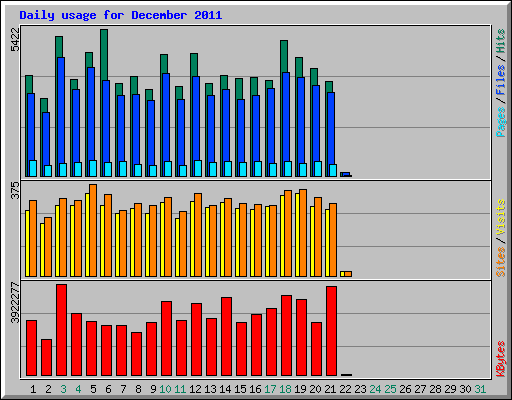The width and height of the screenshot is (512, 400).
Task: Click green day label "3" on the x-axis
Action: pyautogui.click(x=63, y=389)
